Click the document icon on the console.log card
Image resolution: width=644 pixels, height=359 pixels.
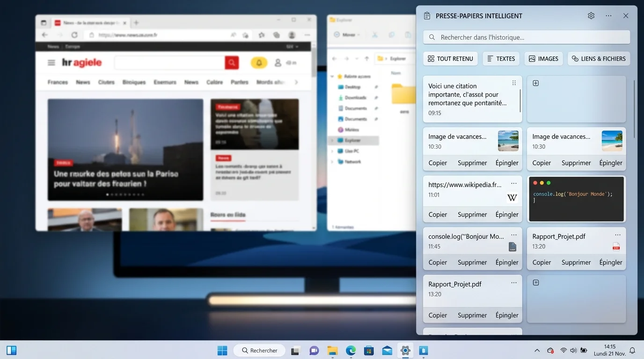(512, 247)
